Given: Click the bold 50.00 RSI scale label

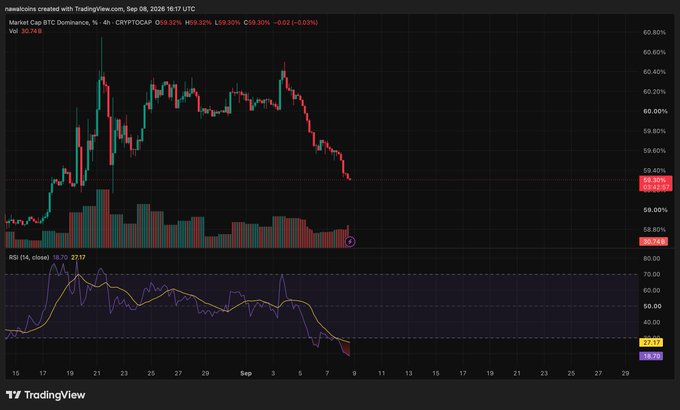Looking at the screenshot, I should coord(652,306).
